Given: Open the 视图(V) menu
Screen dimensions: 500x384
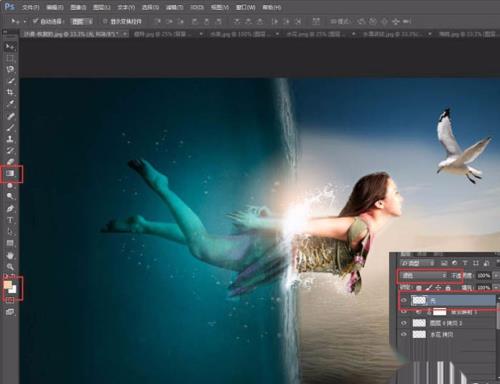Looking at the screenshot, I should click(x=220, y=7).
